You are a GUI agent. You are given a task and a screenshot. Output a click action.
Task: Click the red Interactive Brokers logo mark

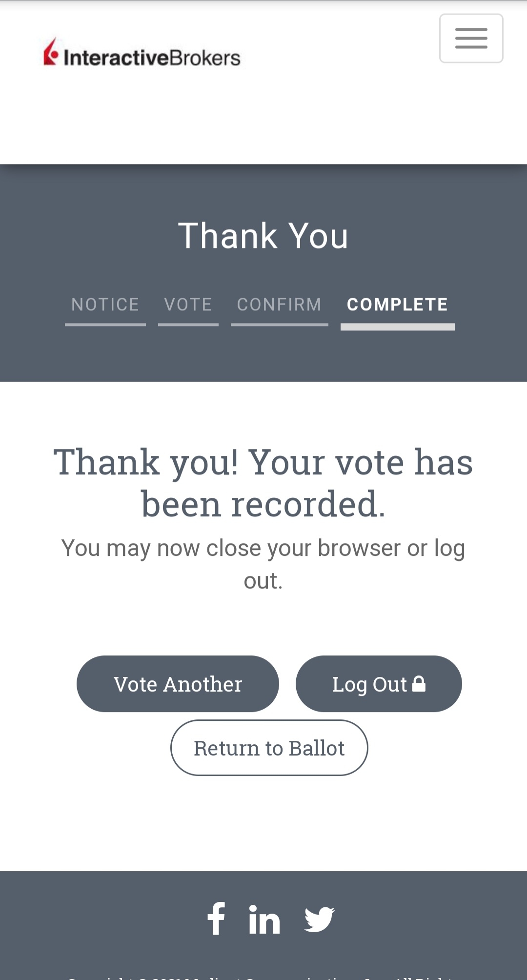51,53
